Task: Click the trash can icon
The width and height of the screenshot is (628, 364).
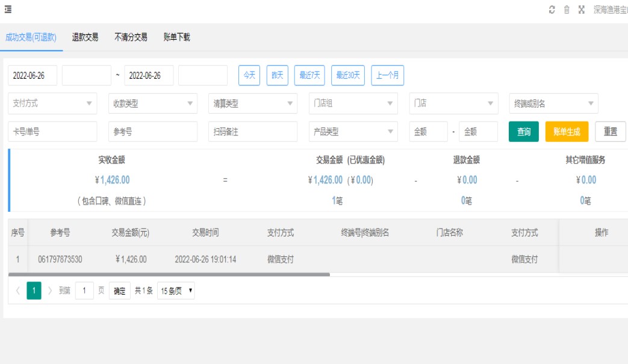Action: click(x=567, y=10)
